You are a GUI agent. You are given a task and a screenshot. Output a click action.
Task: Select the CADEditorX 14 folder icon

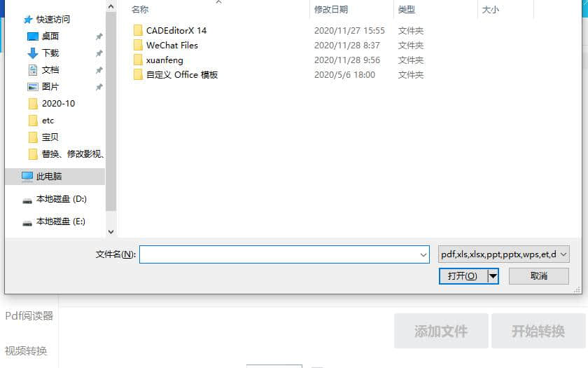click(138, 30)
